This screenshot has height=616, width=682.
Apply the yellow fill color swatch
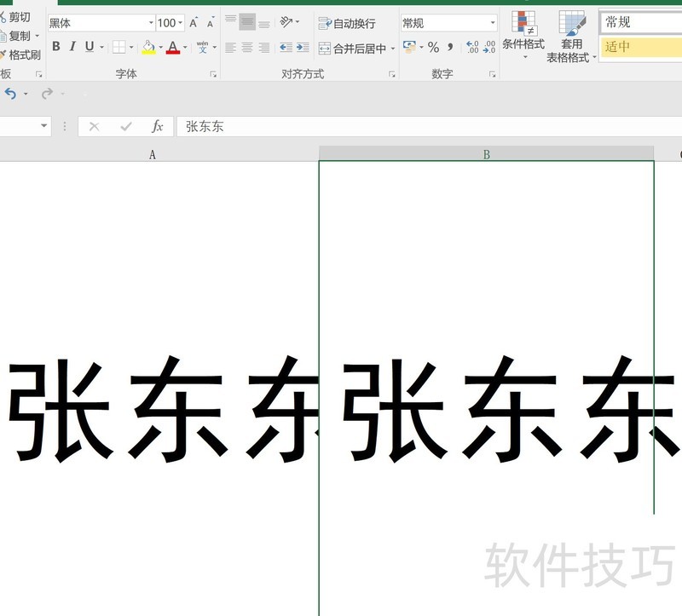point(148,47)
